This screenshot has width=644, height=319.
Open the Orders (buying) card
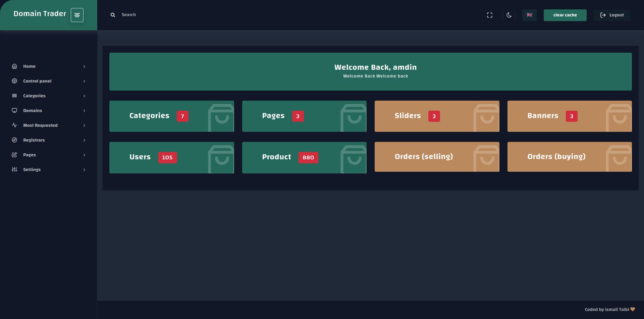point(570,157)
